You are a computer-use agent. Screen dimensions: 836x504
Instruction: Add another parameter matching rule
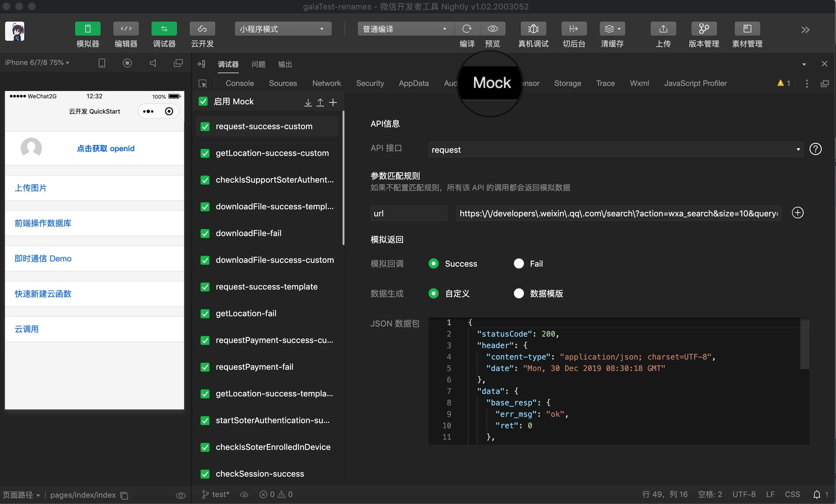pos(797,213)
